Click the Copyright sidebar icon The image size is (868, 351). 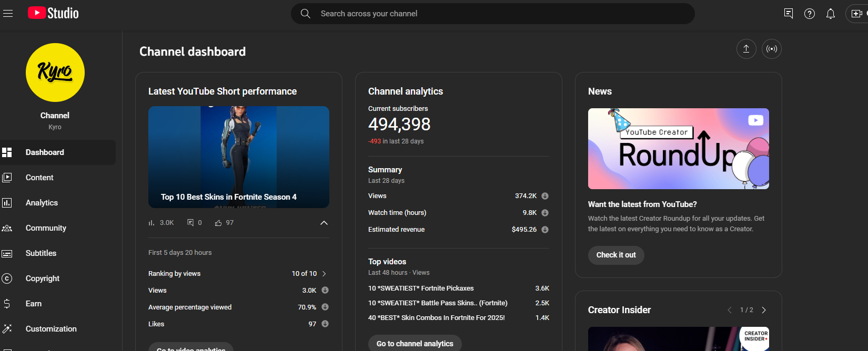7,278
